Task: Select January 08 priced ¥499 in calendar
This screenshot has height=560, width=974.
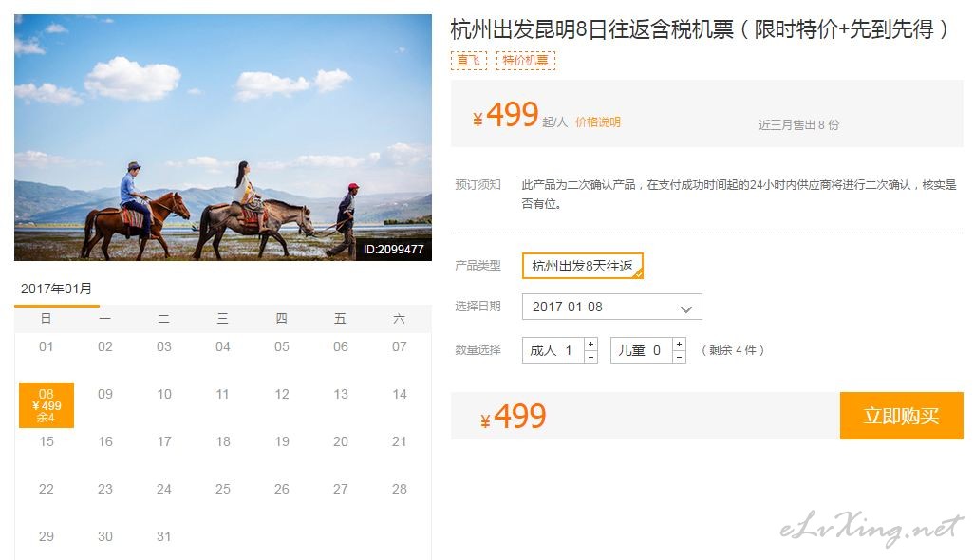Action: tap(47, 404)
